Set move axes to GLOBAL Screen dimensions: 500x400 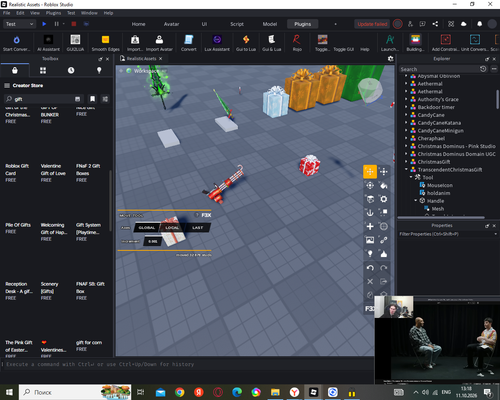(x=147, y=228)
